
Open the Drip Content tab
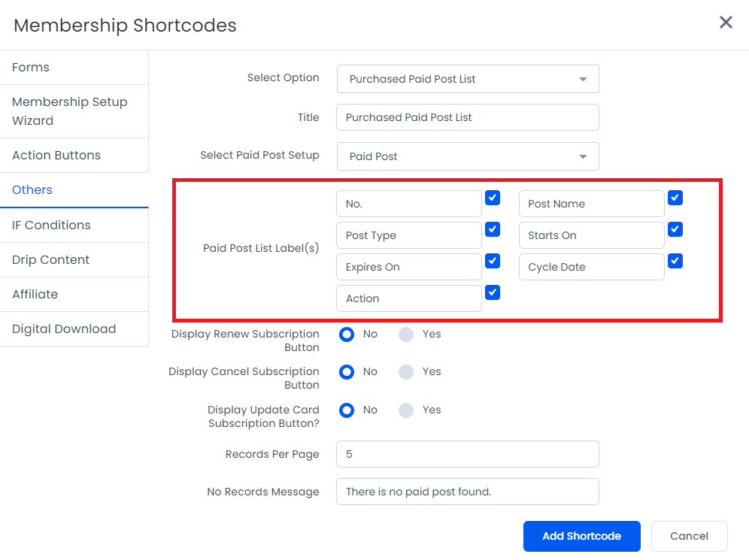(x=74, y=260)
